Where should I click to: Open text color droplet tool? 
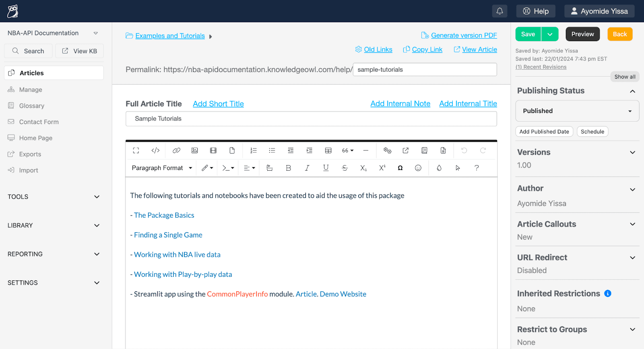click(x=439, y=168)
